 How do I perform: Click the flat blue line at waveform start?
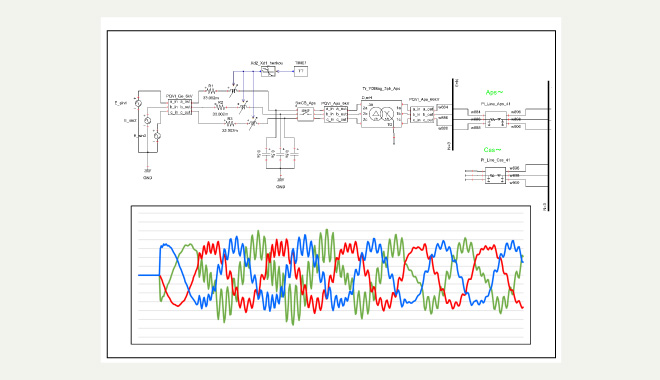(149, 275)
